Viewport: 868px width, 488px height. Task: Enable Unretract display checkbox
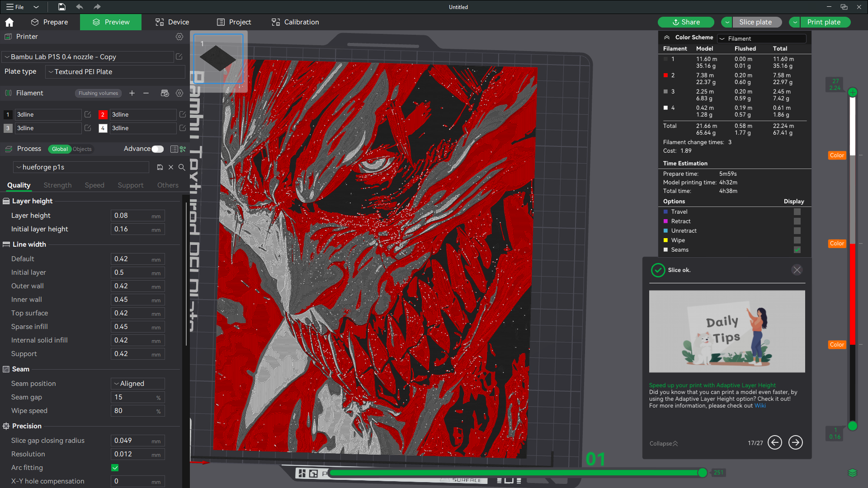point(797,230)
